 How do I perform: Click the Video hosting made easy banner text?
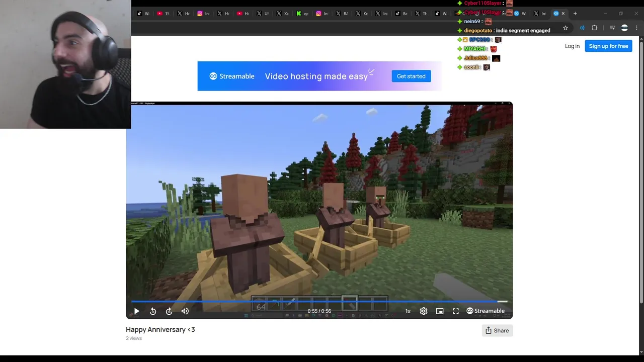[x=316, y=76]
